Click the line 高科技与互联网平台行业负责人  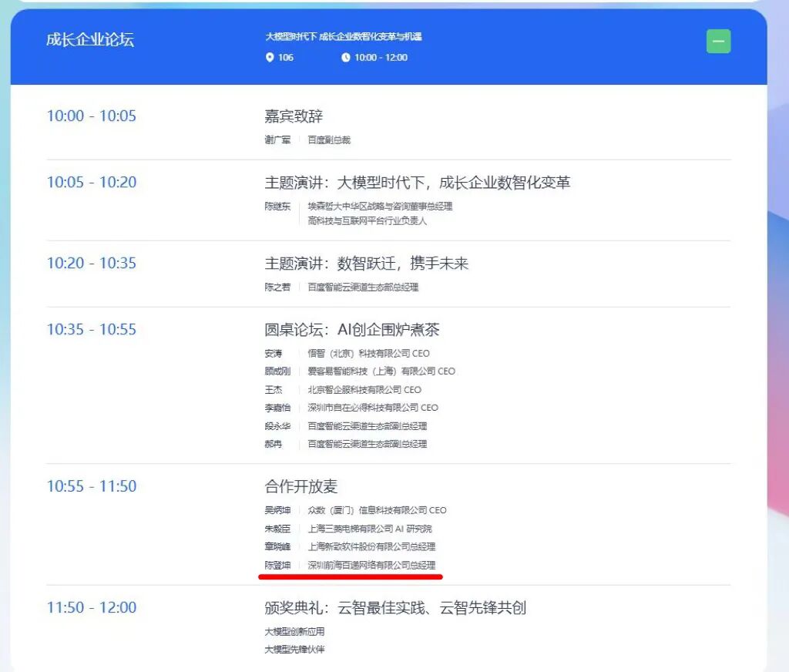coord(368,221)
